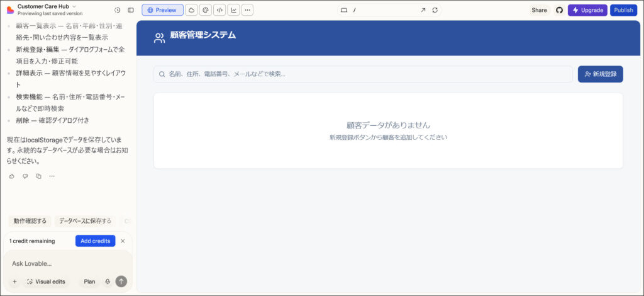
Task: Dismiss the credit remaining banner
Action: [x=123, y=241]
